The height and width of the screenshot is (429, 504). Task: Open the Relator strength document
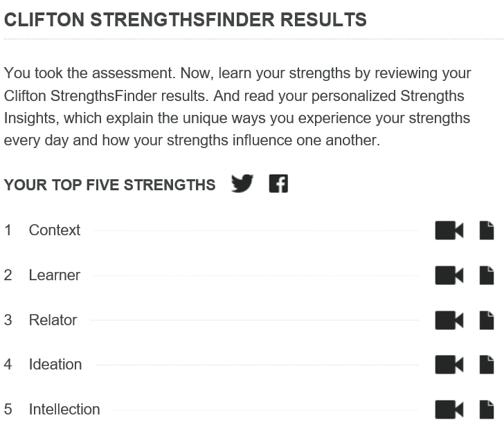tap(487, 320)
